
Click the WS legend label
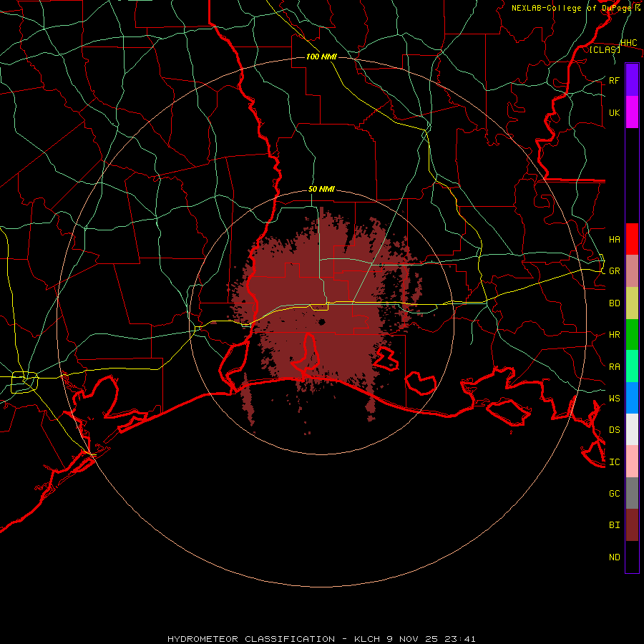click(614, 398)
